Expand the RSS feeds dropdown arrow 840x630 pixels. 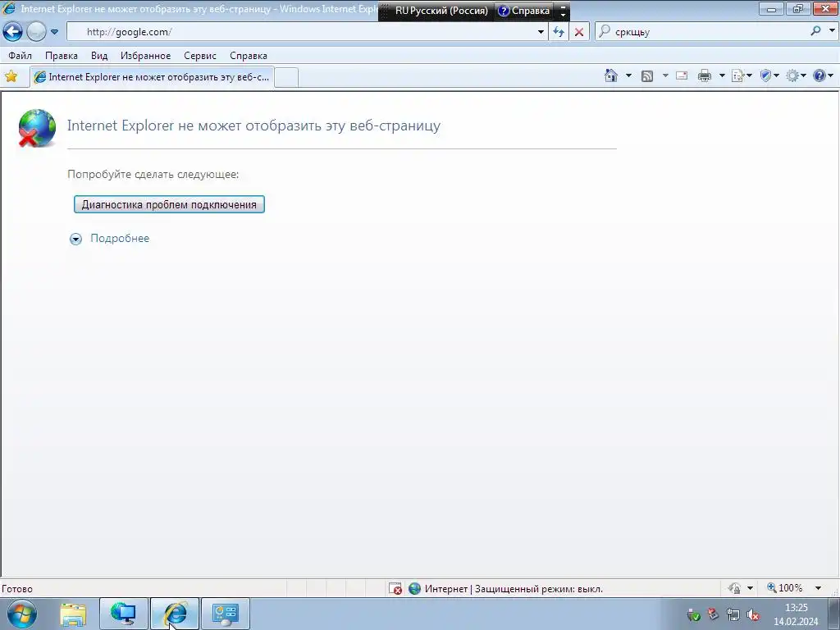665,75
